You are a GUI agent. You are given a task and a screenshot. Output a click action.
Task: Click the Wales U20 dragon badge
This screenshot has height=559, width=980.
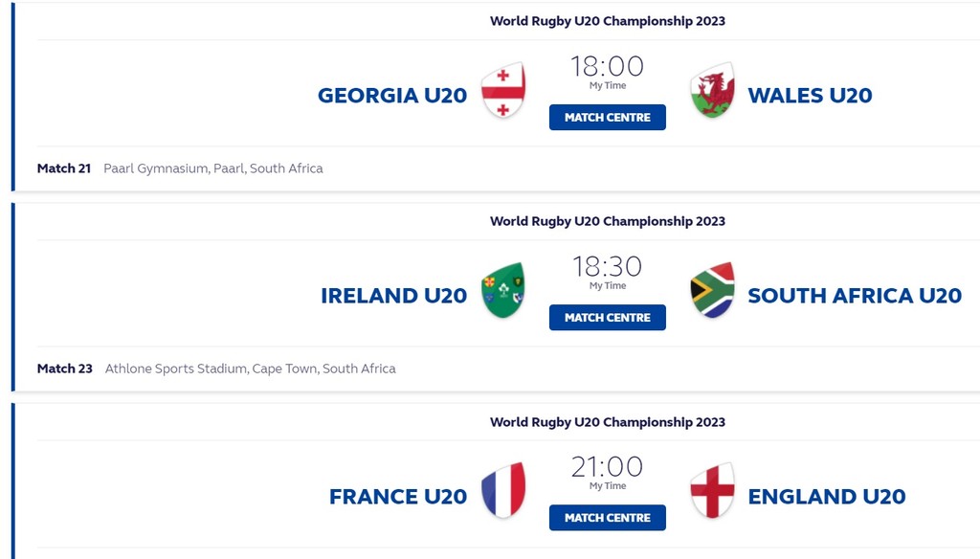click(712, 91)
